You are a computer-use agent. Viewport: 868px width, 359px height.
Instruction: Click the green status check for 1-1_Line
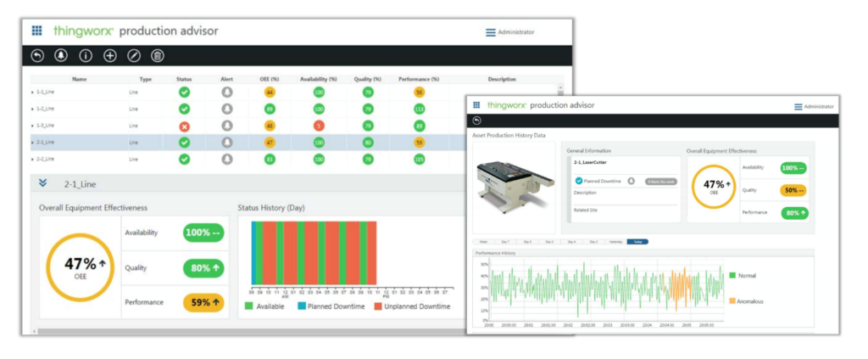point(184,92)
